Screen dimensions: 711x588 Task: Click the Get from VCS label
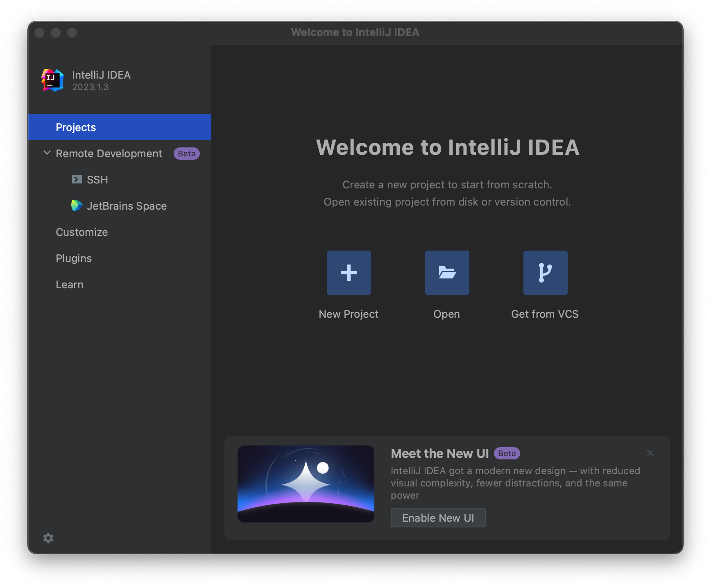(x=545, y=314)
